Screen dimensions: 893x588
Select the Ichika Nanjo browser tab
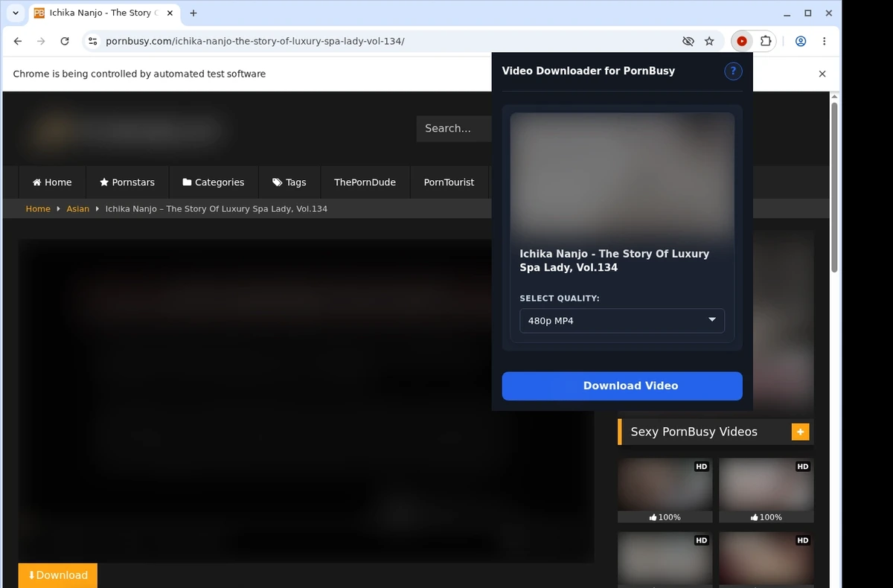[103, 13]
